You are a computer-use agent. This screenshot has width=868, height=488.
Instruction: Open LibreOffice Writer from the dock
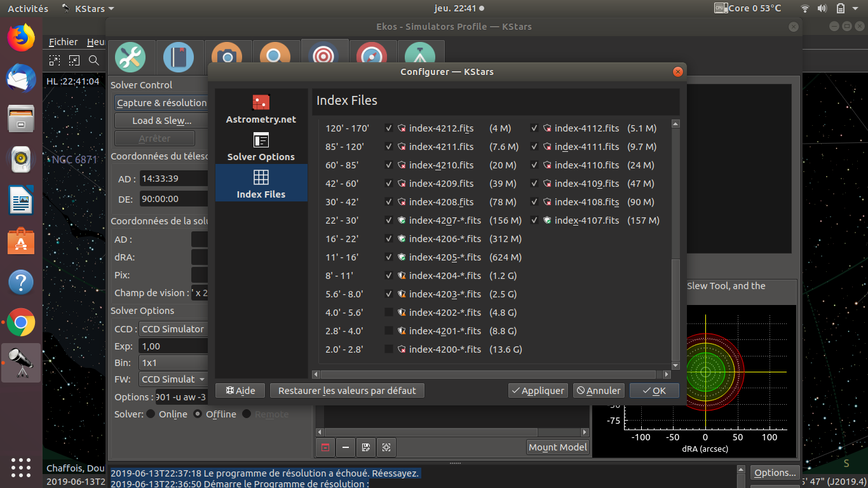click(x=21, y=201)
